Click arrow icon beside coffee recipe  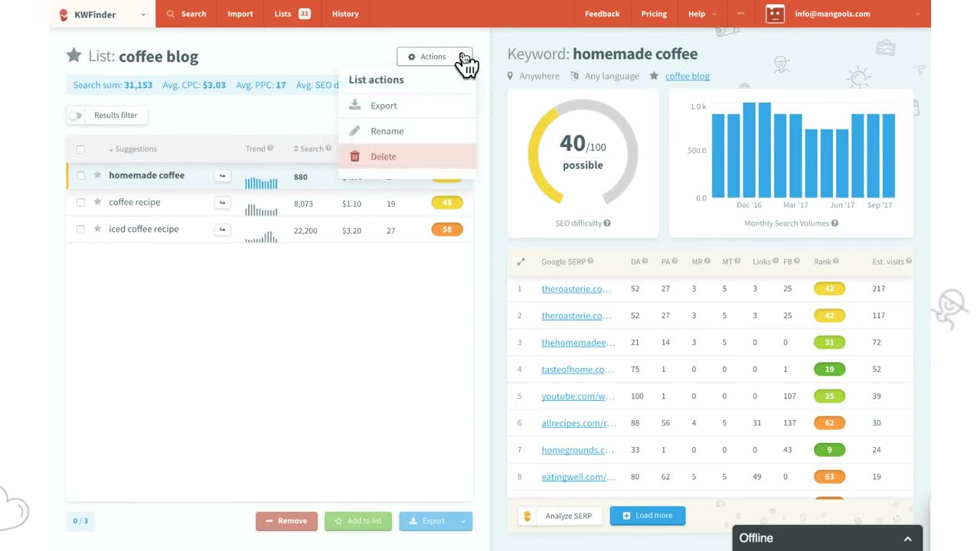(x=222, y=203)
